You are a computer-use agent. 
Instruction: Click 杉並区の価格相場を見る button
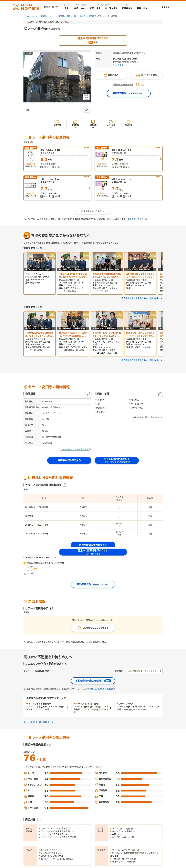(x=116, y=460)
